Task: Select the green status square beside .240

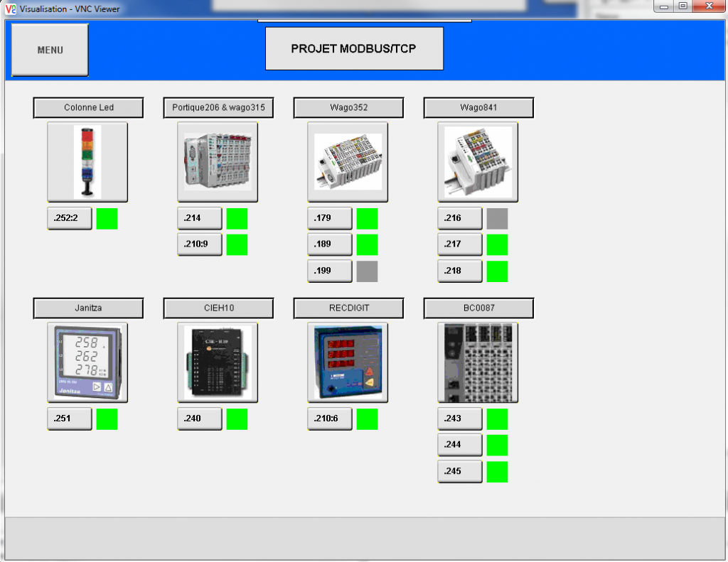Action: 237,419
